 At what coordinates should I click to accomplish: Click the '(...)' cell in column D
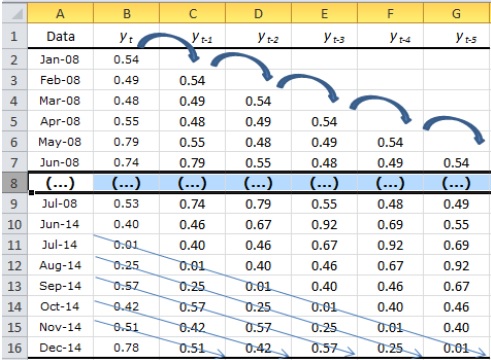pos(258,183)
